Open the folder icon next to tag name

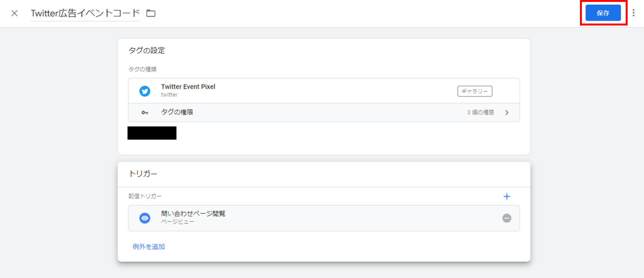(151, 13)
